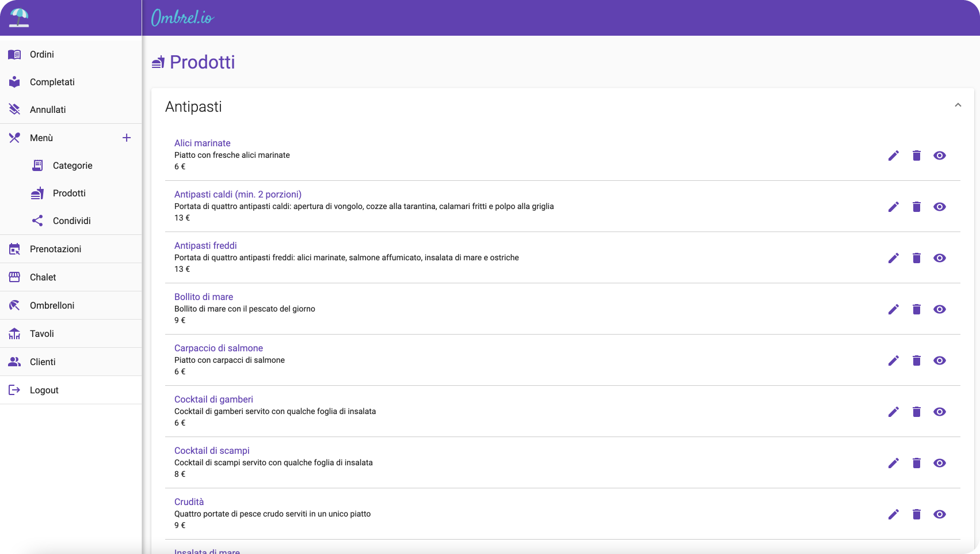The height and width of the screenshot is (554, 980).
Task: Edit Cocktail di gamberi product
Action: click(894, 412)
